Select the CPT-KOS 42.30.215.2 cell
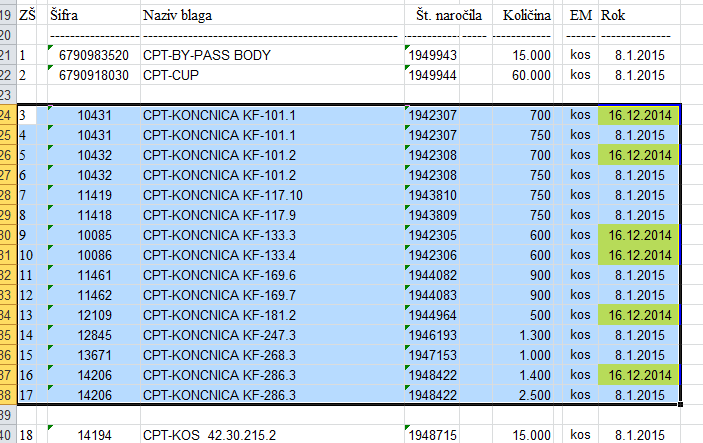This screenshot has width=703, height=443. coord(270,435)
